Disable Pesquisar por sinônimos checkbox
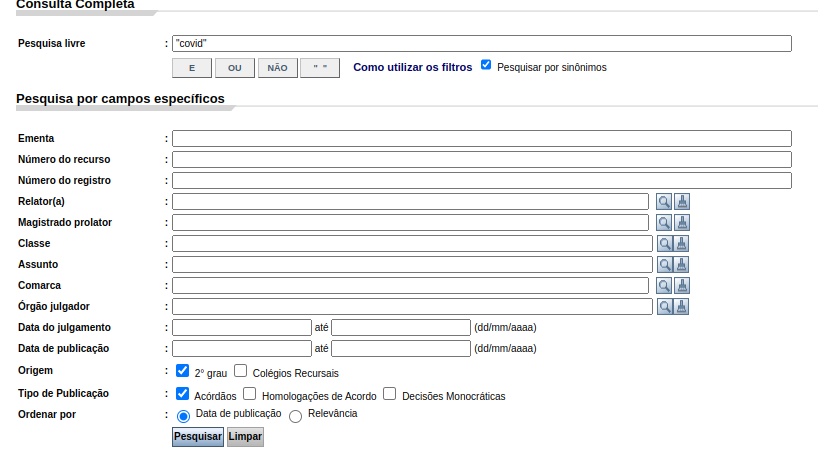 pyautogui.click(x=486, y=65)
